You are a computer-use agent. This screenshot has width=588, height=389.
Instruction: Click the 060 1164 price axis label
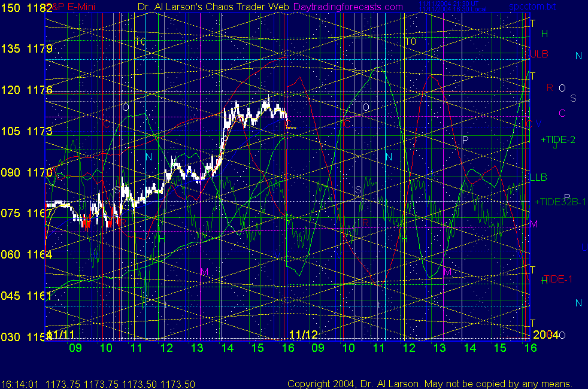(26, 254)
